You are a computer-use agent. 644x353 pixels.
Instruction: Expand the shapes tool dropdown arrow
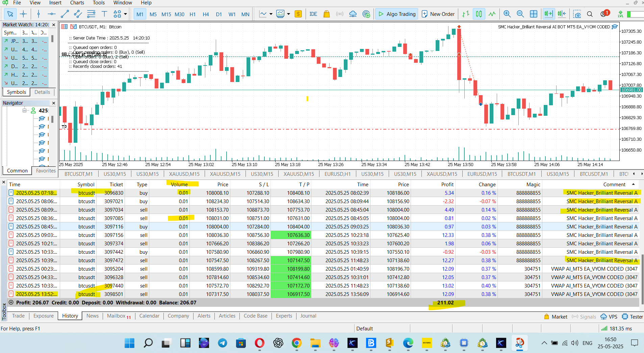coord(125,14)
